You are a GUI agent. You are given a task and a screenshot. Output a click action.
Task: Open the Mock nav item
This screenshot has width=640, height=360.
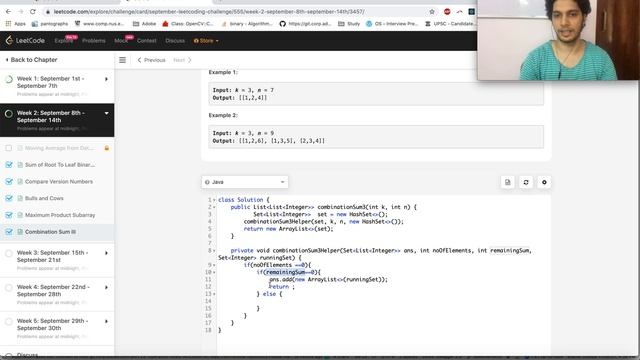click(121, 41)
